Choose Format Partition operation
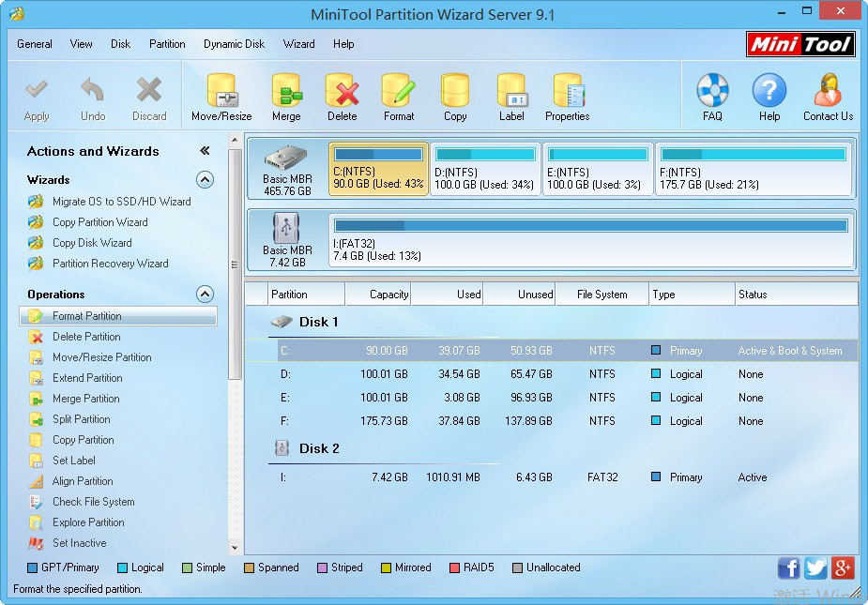 118,316
